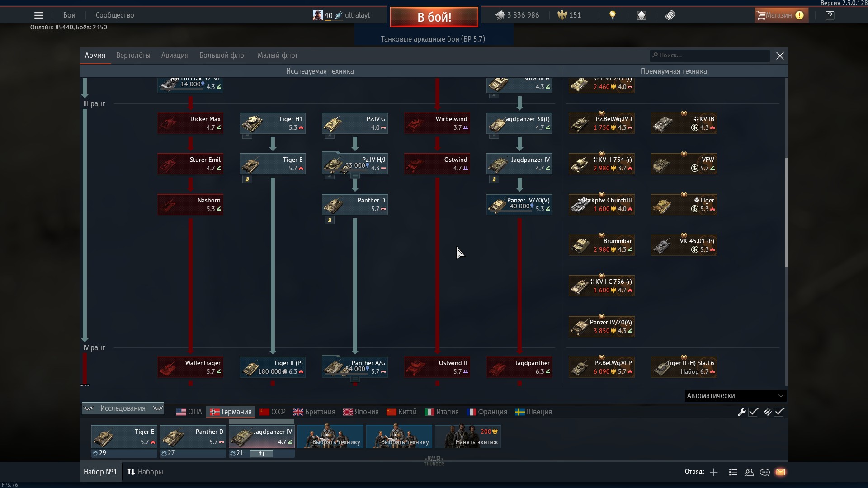Image resolution: width=868 pixels, height=488 pixels.
Task: Open the Наборы presets button
Action: click(145, 472)
